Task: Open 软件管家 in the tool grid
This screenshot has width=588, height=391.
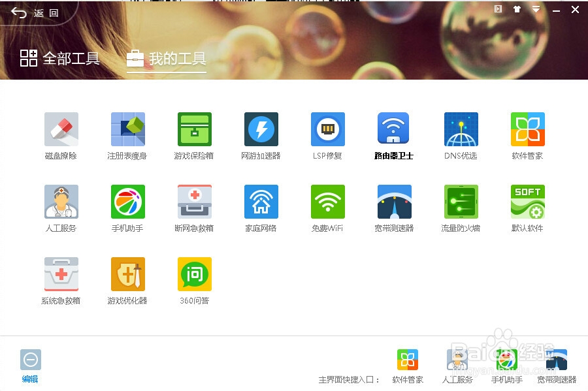Action: pyautogui.click(x=528, y=129)
